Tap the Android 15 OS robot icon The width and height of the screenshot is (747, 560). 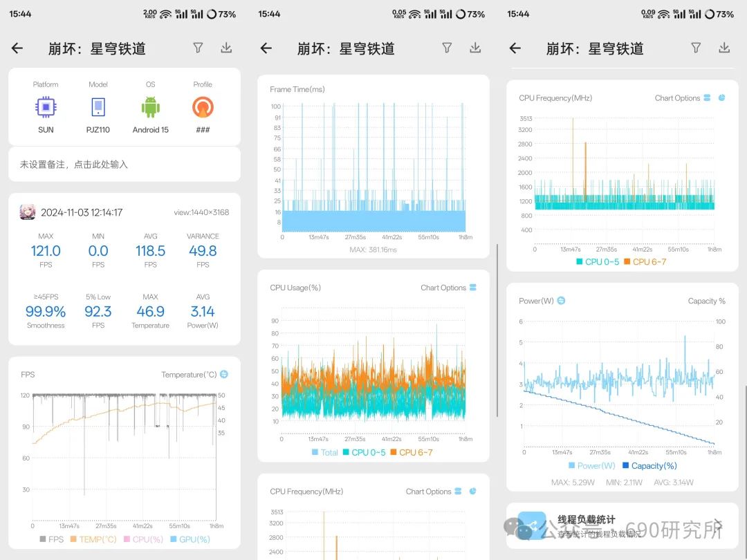pyautogui.click(x=151, y=107)
